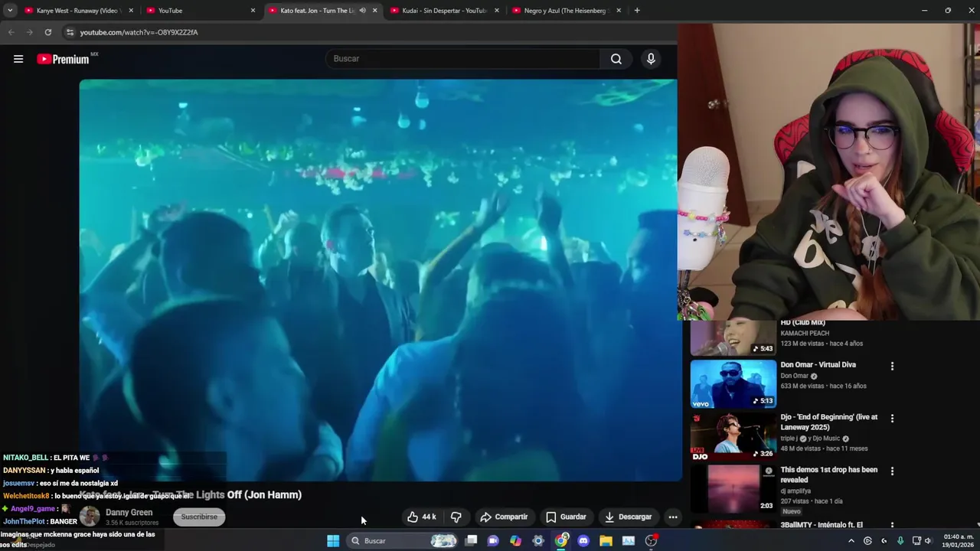Open Task View on the taskbar

point(472,541)
